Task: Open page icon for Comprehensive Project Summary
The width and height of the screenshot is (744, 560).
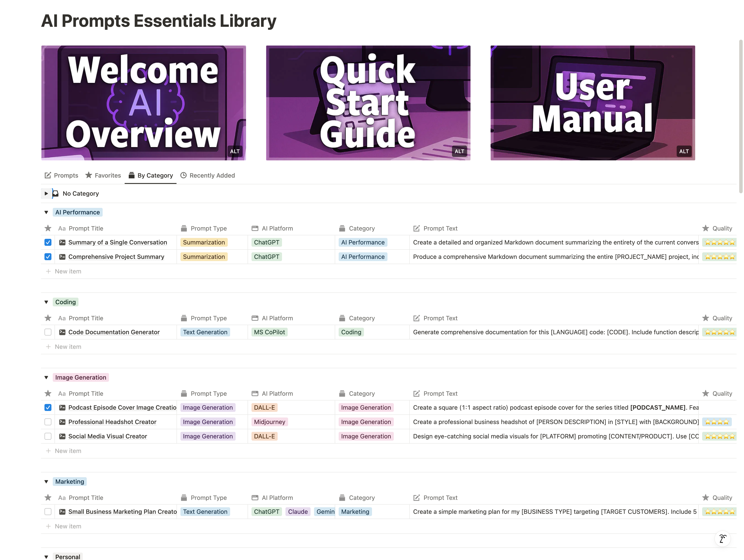Action: point(62,257)
